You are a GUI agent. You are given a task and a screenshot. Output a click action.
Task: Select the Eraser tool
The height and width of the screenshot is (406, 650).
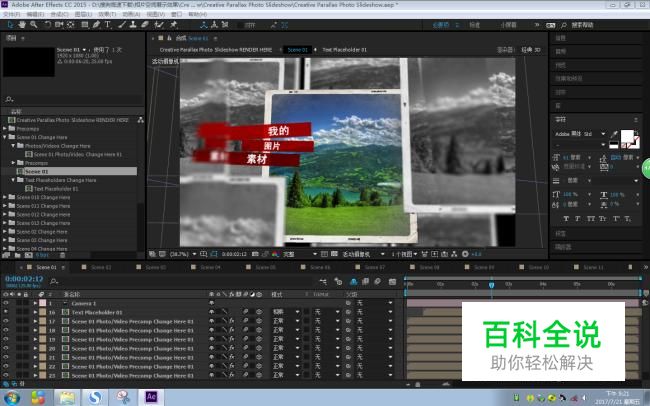[145, 25]
